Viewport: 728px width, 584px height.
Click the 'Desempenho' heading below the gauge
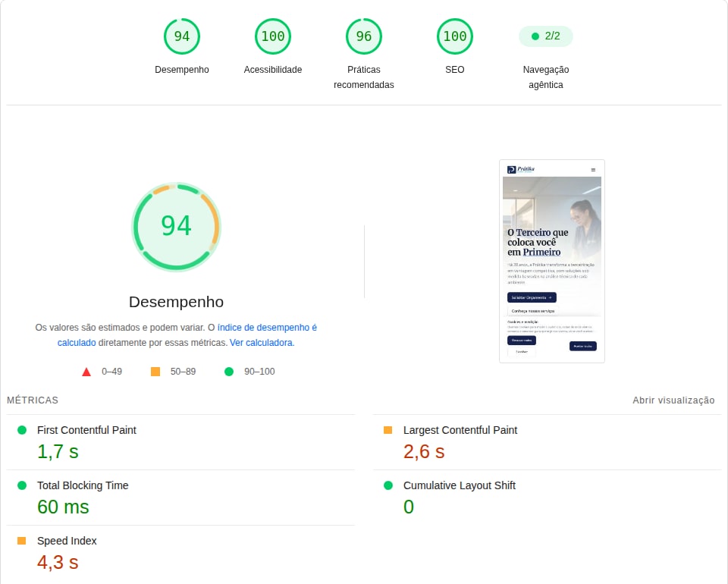pos(177,302)
